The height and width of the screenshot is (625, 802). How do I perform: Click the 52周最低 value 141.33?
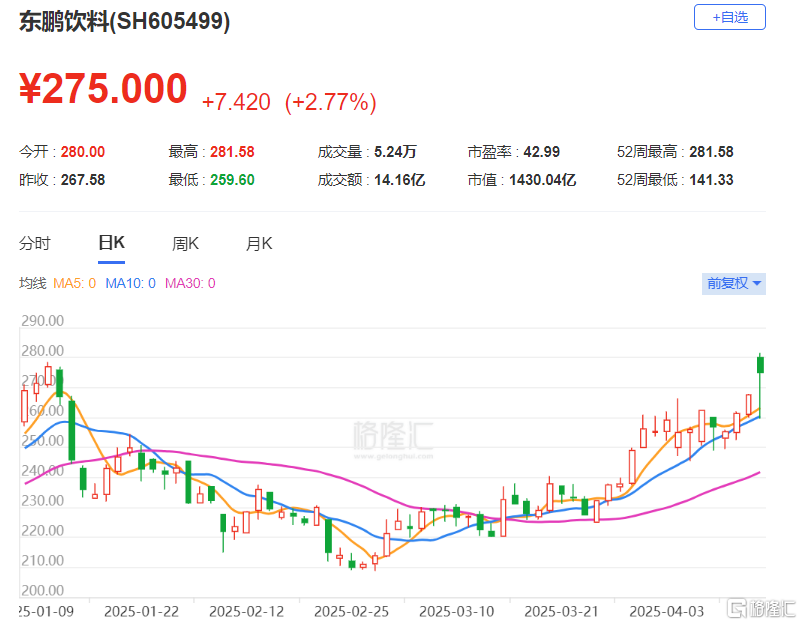711,180
